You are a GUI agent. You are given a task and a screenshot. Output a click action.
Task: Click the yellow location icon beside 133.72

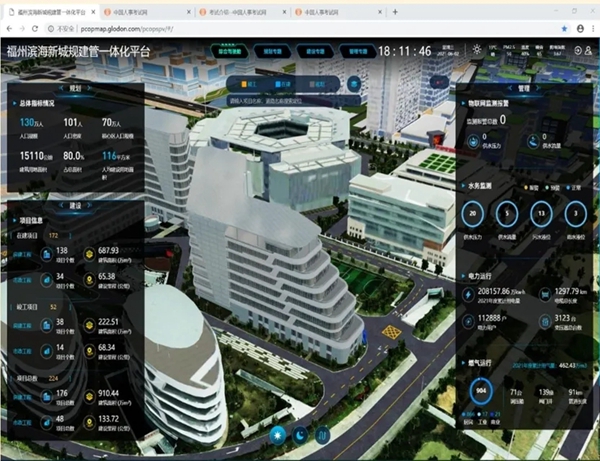coord(89,423)
